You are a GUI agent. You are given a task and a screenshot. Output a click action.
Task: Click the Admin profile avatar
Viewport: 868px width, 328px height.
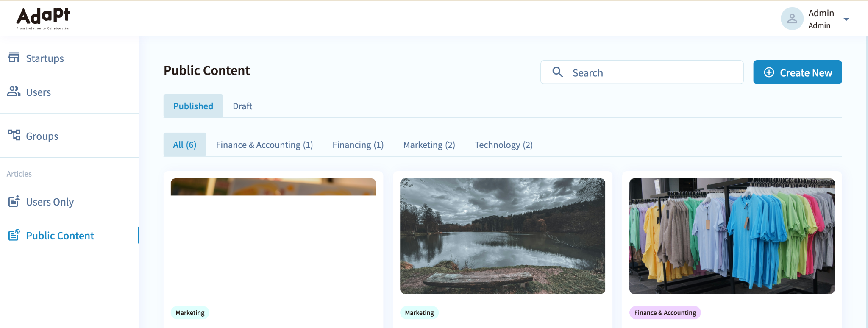click(x=792, y=19)
